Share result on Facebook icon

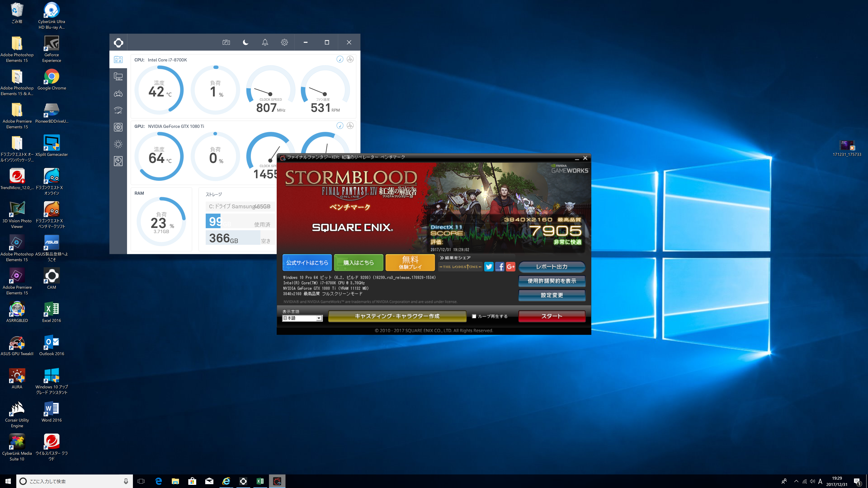point(500,267)
